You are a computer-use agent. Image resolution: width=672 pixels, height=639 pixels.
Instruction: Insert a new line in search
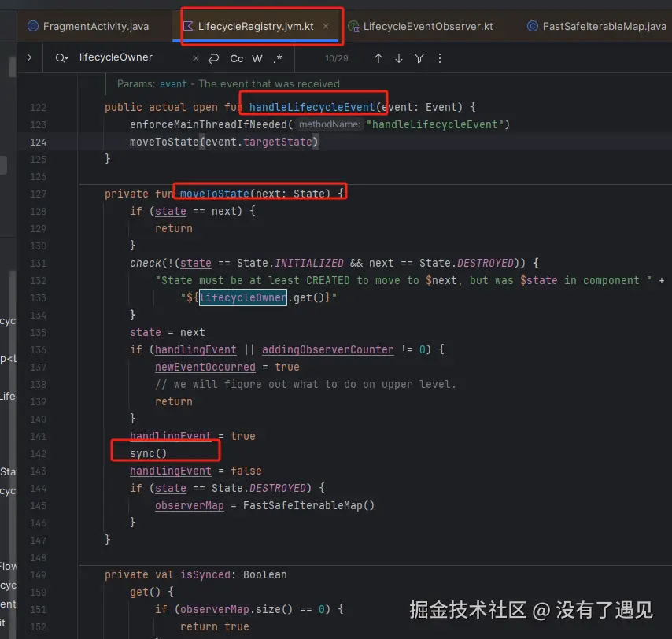click(x=213, y=58)
